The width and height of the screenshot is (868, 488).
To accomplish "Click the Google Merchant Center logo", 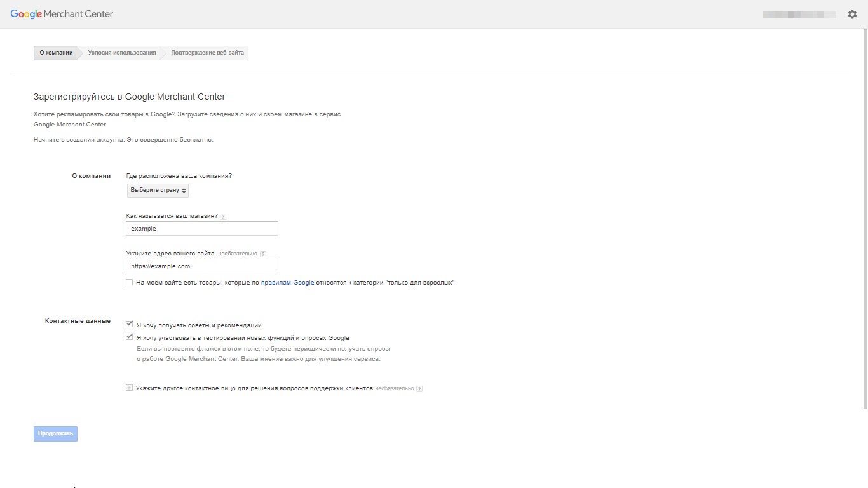I will click(x=62, y=14).
